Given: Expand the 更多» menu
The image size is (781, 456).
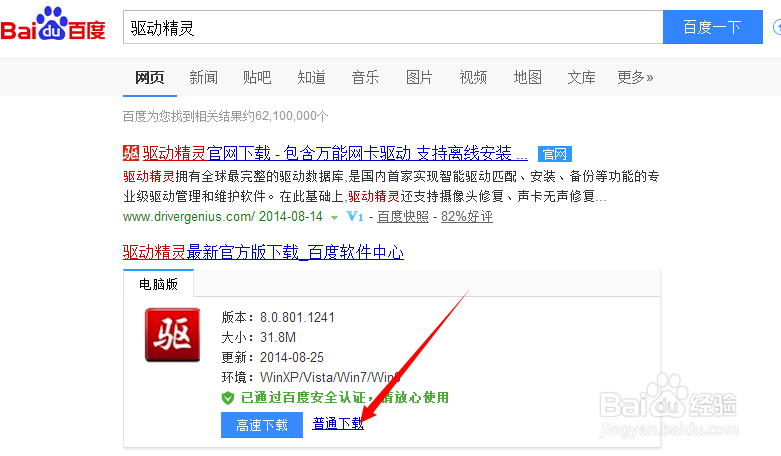Looking at the screenshot, I should coord(635,78).
